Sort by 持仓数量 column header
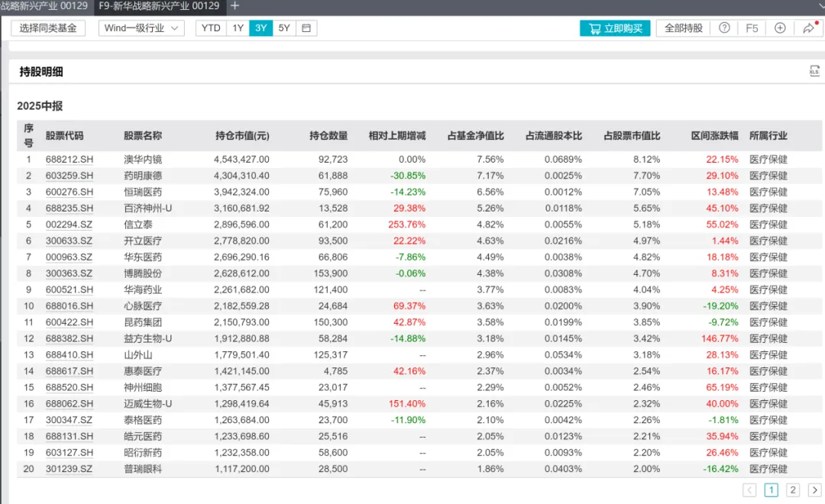825x504 pixels. click(328, 136)
